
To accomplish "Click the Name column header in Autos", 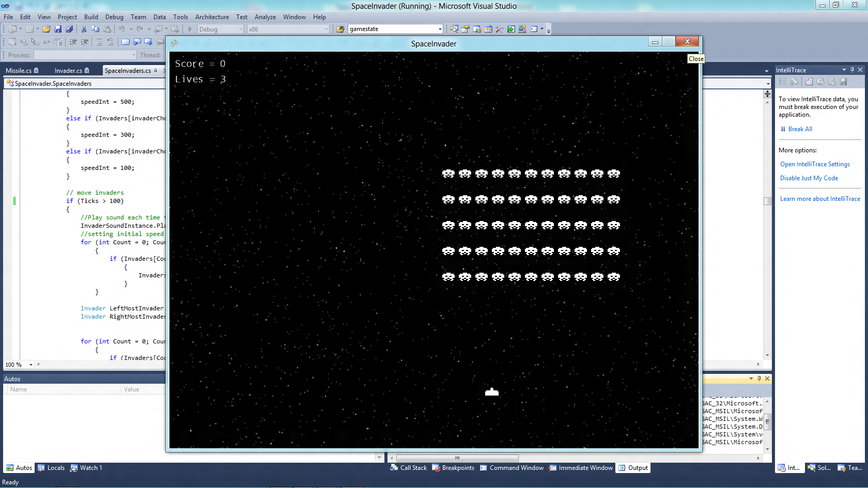I will coord(64,389).
